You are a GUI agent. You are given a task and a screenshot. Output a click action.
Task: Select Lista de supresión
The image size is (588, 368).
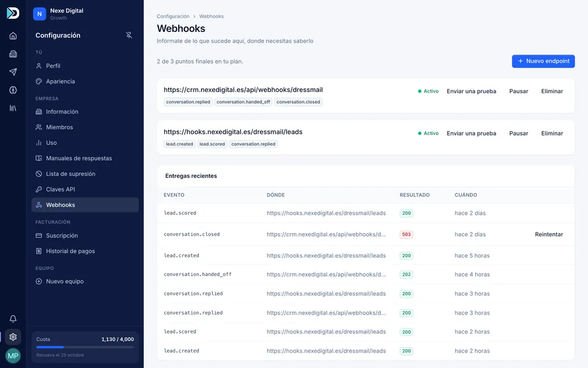click(x=85, y=174)
